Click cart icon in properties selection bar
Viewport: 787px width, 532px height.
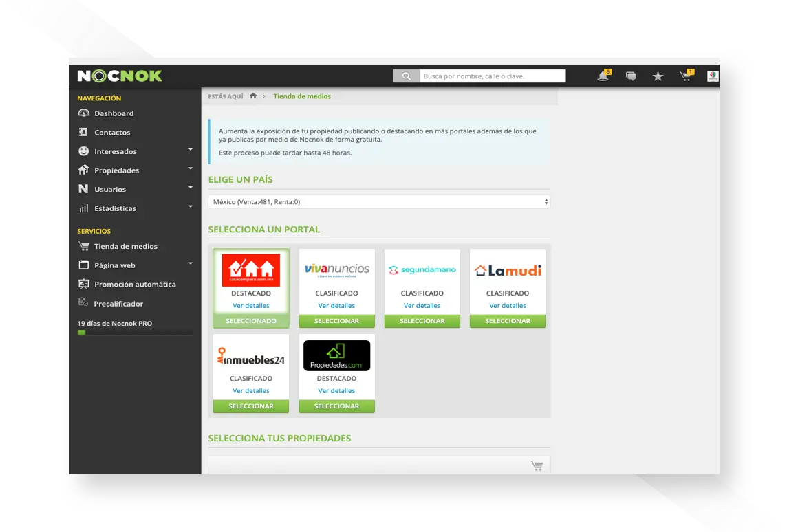[x=537, y=466]
